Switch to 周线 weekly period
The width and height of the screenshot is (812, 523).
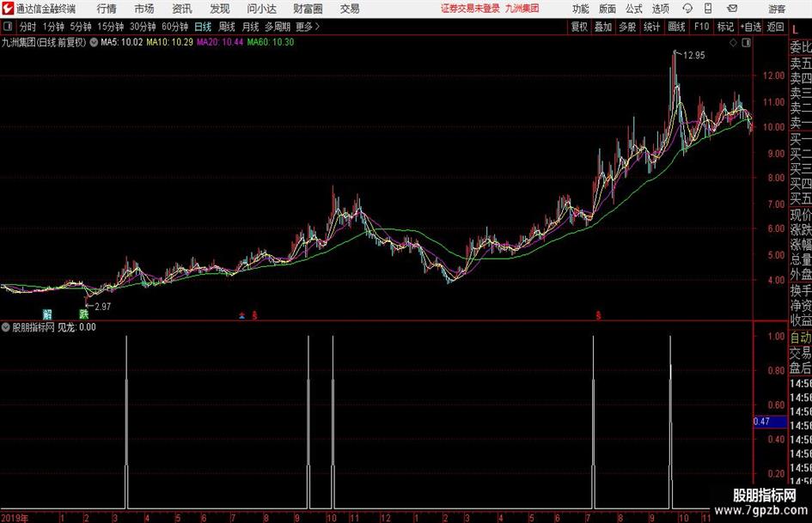(226, 27)
